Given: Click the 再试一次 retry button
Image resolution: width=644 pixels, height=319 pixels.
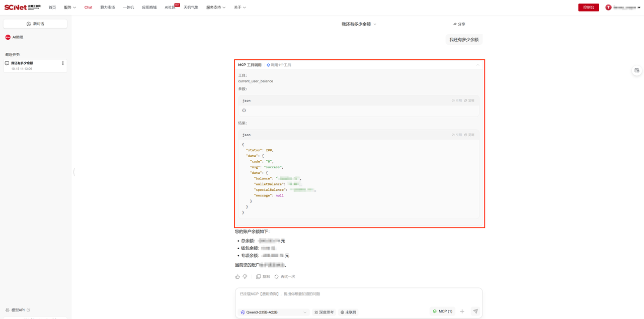Looking at the screenshot, I should pyautogui.click(x=285, y=277).
